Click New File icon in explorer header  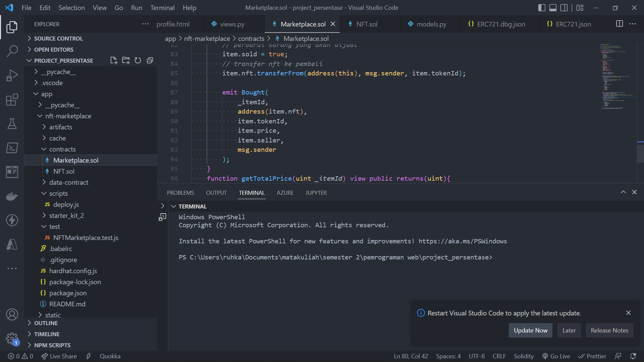pyautogui.click(x=114, y=60)
